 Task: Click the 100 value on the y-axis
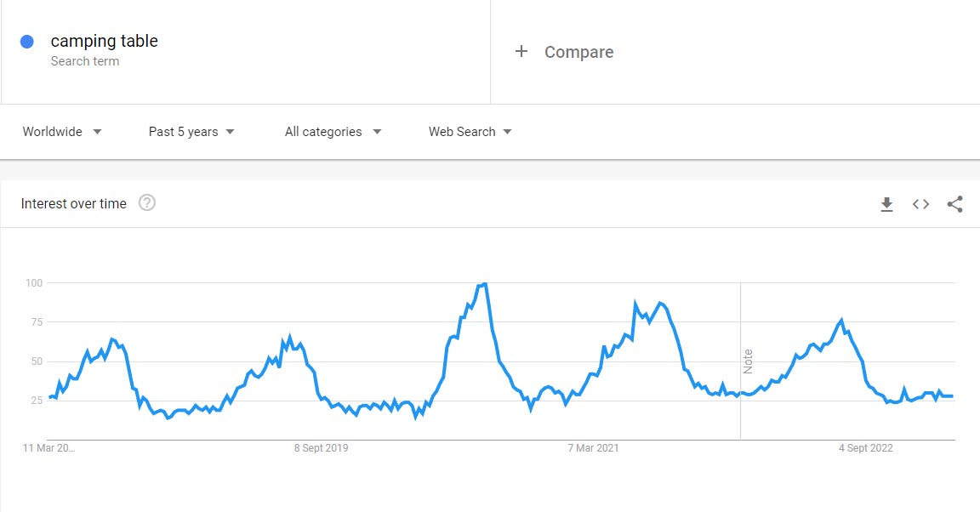(x=33, y=282)
